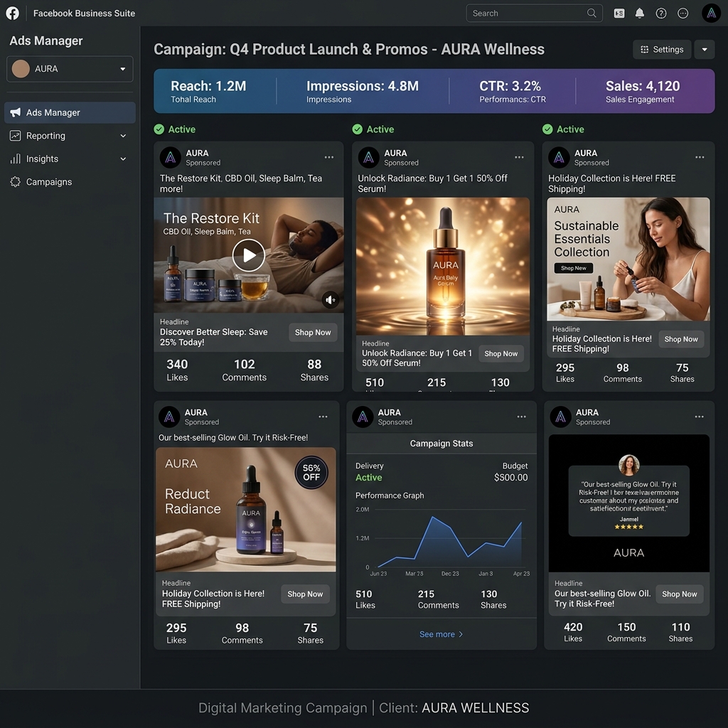Click the green Active delivery status
This screenshot has width=728, height=728.
click(369, 478)
